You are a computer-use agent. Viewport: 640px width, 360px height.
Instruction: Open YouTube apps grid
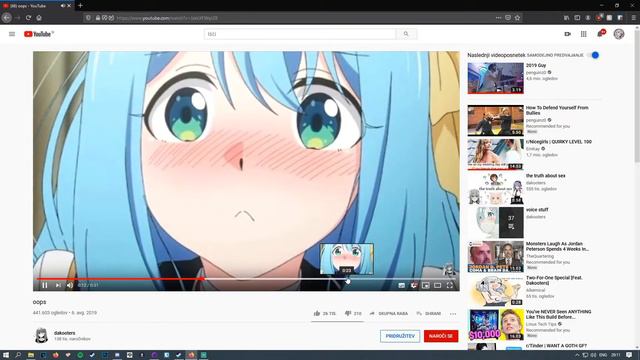pos(584,34)
